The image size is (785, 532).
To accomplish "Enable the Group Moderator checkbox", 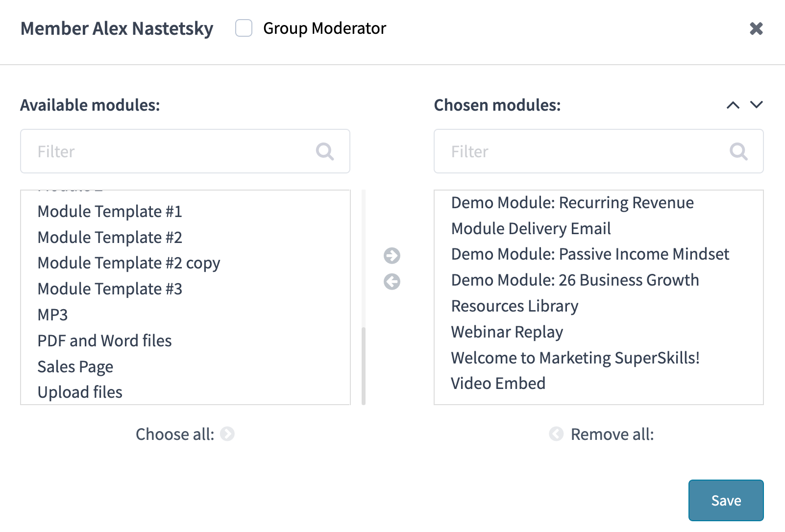I will 244,28.
